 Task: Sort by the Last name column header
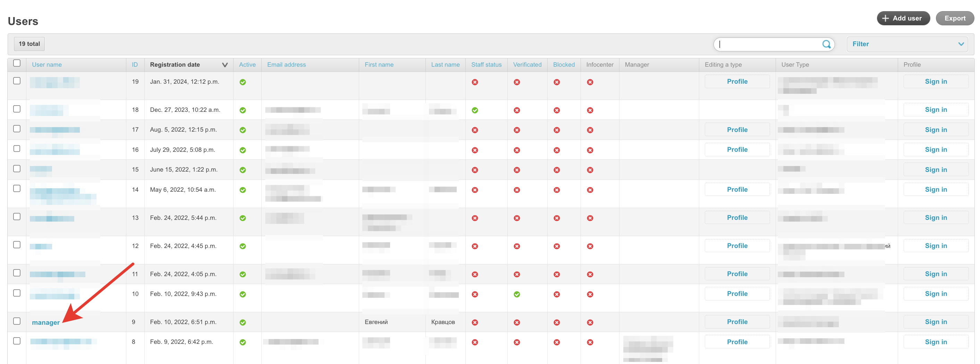tap(445, 65)
